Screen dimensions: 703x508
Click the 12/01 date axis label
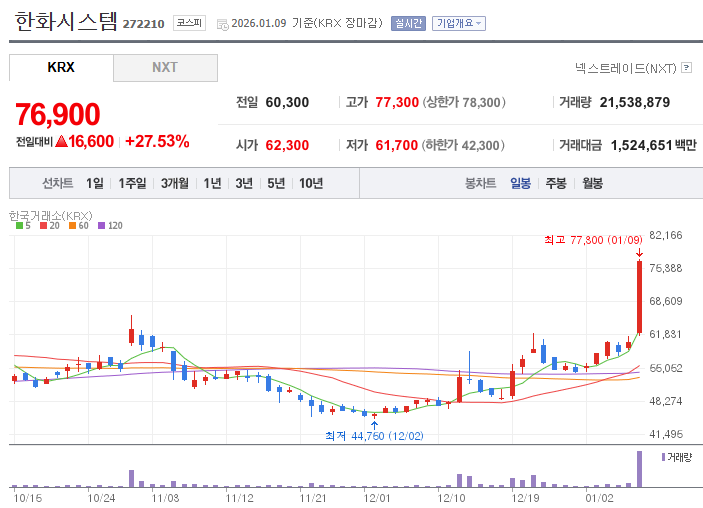click(x=377, y=498)
